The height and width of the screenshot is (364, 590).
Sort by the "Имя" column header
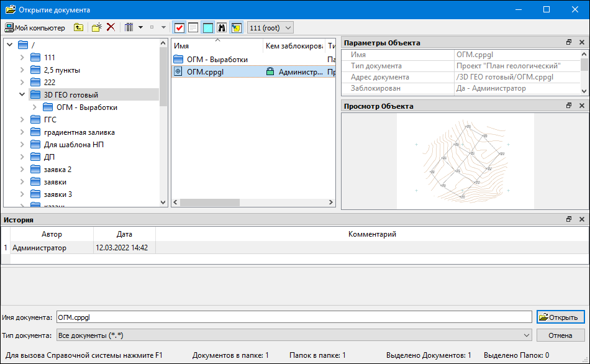tap(217, 45)
